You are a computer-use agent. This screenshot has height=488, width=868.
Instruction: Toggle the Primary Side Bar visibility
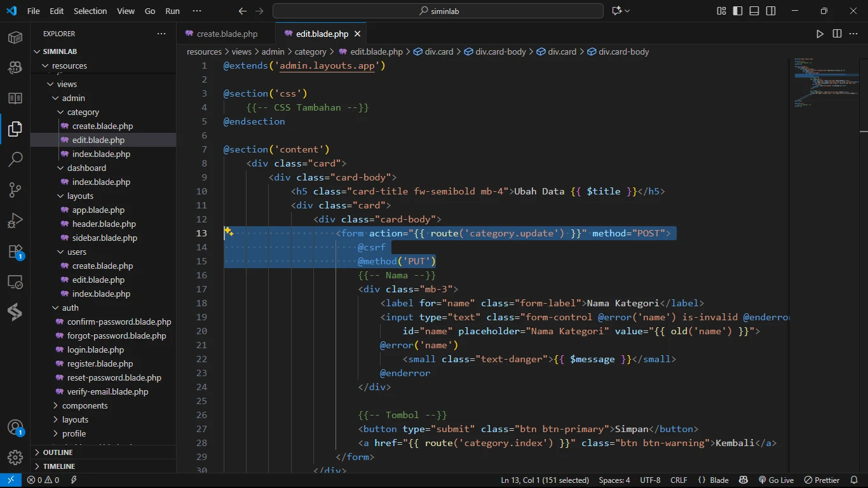[738, 11]
